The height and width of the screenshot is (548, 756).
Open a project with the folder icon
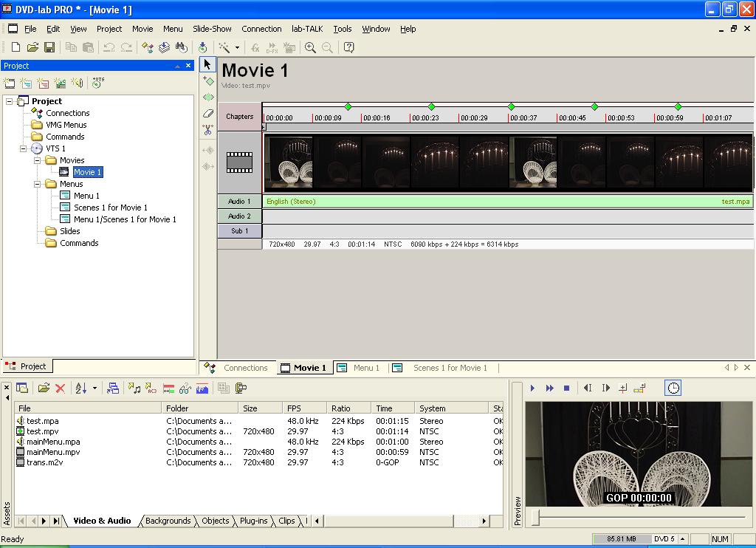coord(32,47)
